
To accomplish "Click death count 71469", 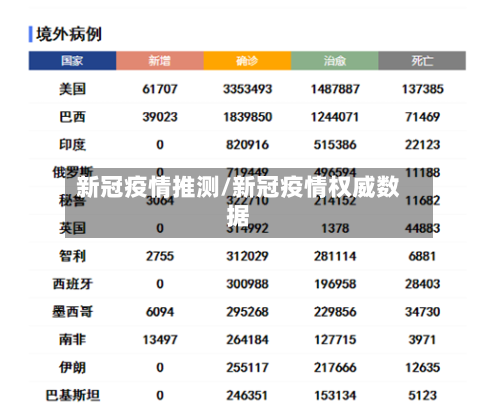I will (x=422, y=117).
